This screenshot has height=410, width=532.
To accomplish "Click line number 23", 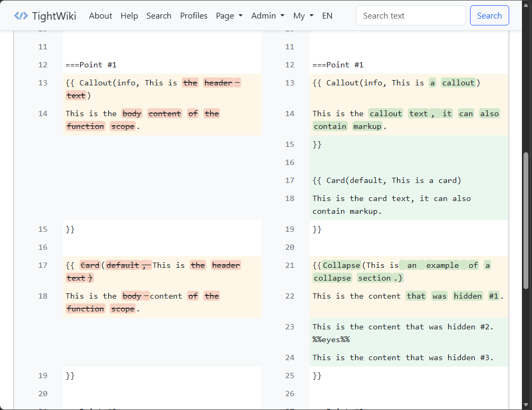I will click(289, 327).
